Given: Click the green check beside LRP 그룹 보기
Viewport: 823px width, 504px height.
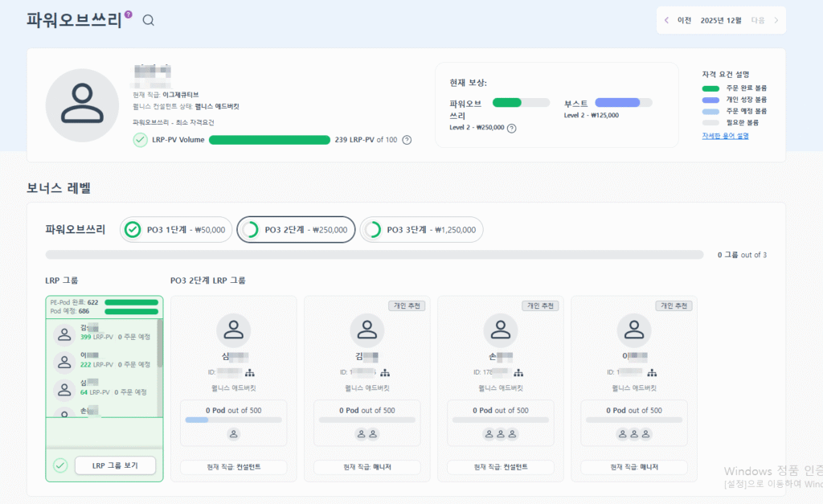Looking at the screenshot, I should (59, 465).
